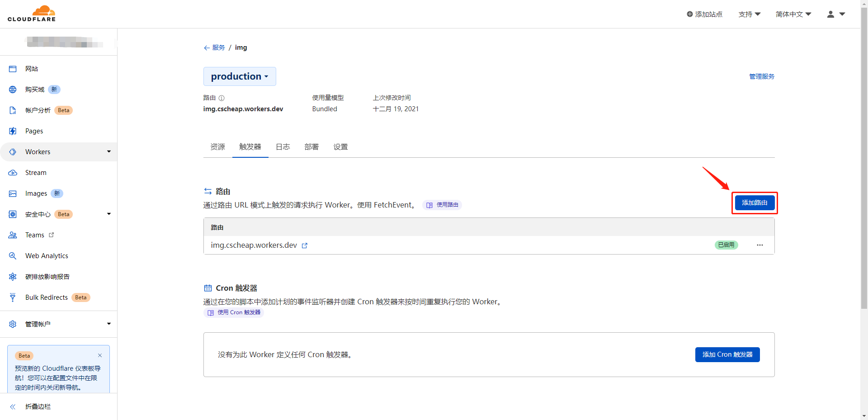868x420 pixels.
Task: Click the Cloudflare logo
Action: (x=32, y=14)
